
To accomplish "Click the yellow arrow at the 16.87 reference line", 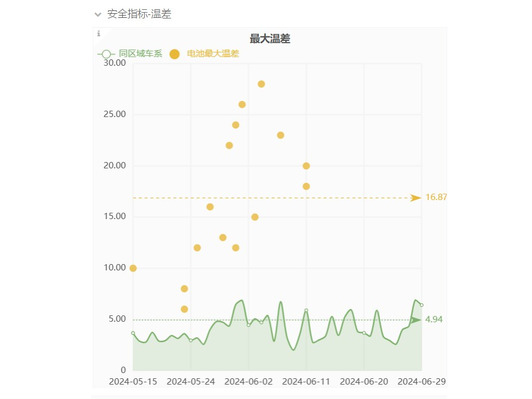I will (x=416, y=197).
